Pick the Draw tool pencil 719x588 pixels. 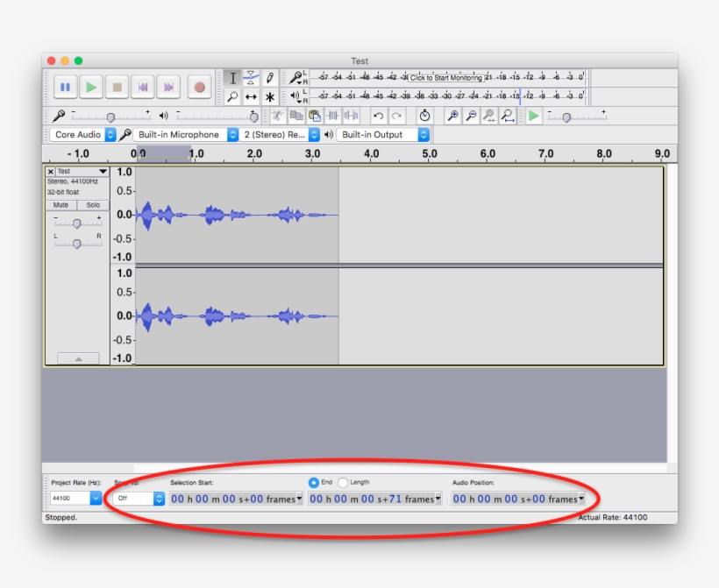(269, 78)
